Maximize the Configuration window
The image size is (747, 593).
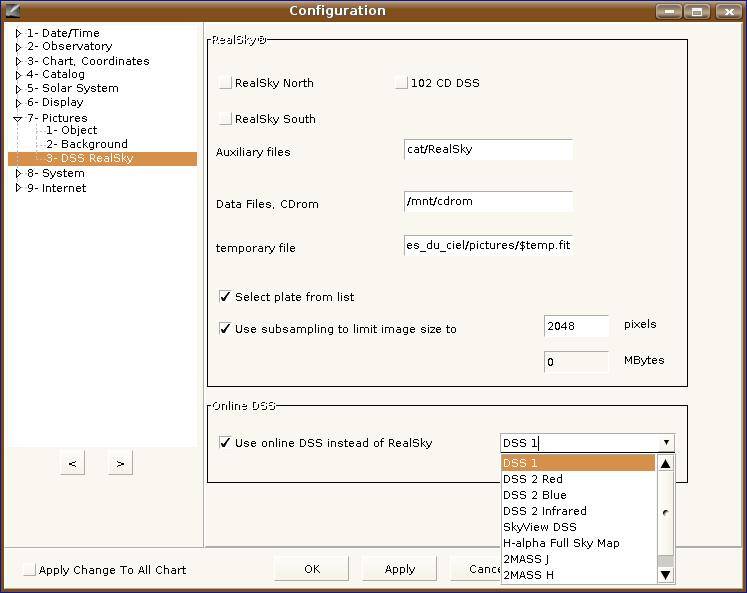click(x=697, y=11)
